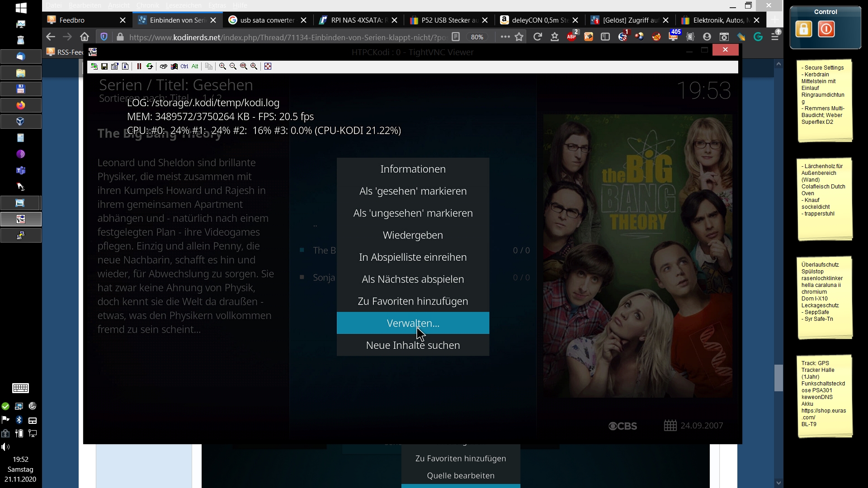Open Adblock Plus extension icon
Viewport: 868px width, 488px height.
(572, 37)
